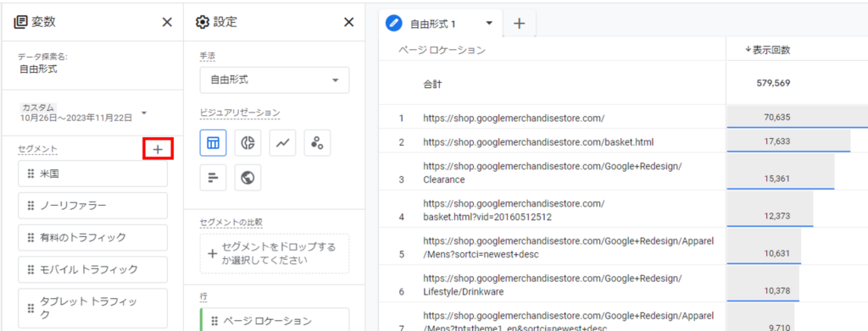Open the 自由形式 1 tab dropdown arrow
868x331 pixels.
pyautogui.click(x=489, y=23)
